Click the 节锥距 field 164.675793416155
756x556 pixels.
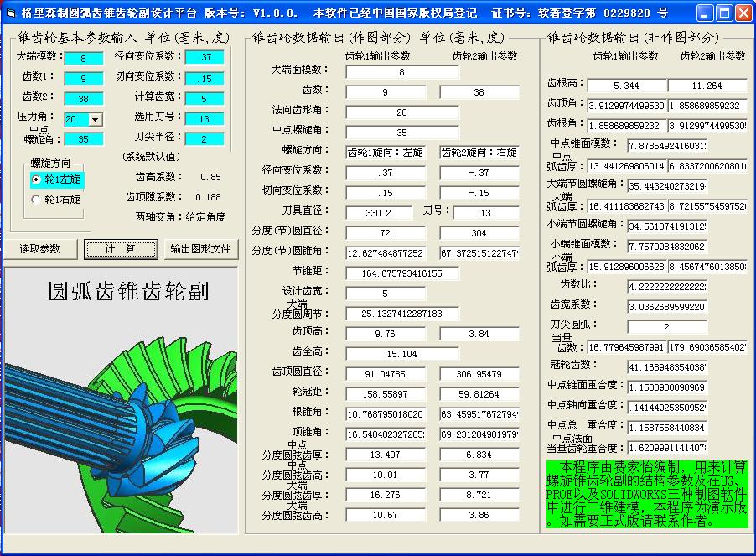point(402,273)
